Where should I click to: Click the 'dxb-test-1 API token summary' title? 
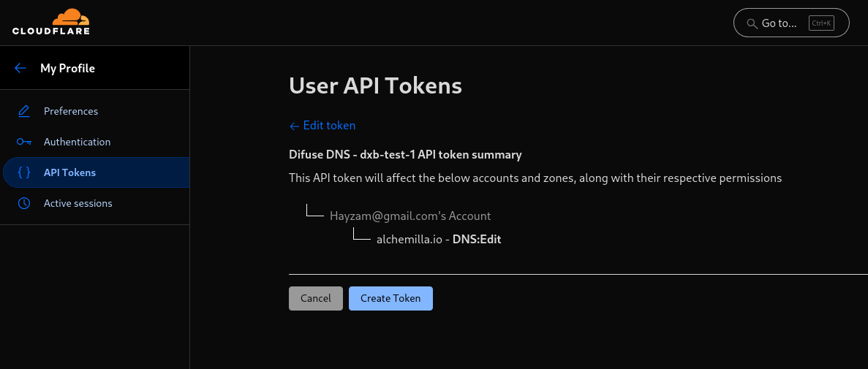click(405, 155)
